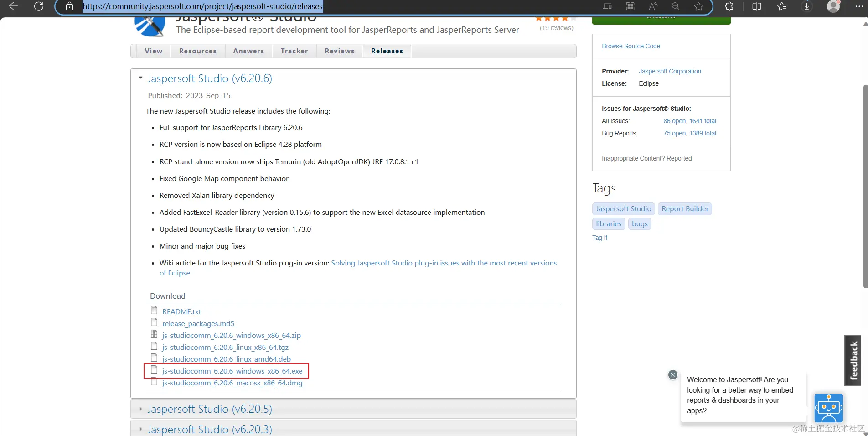Select the Jaspersoft Studio tag
Screen dimensions: 868x436
624,209
